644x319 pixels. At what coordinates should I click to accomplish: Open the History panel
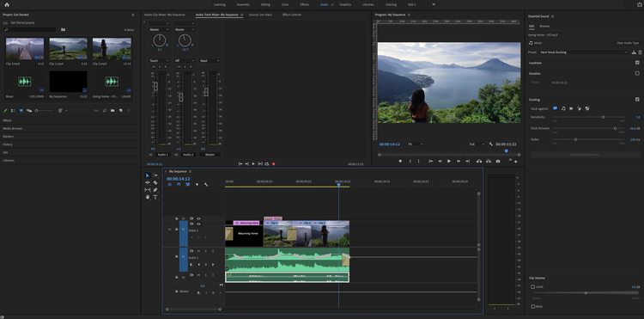(x=8, y=144)
